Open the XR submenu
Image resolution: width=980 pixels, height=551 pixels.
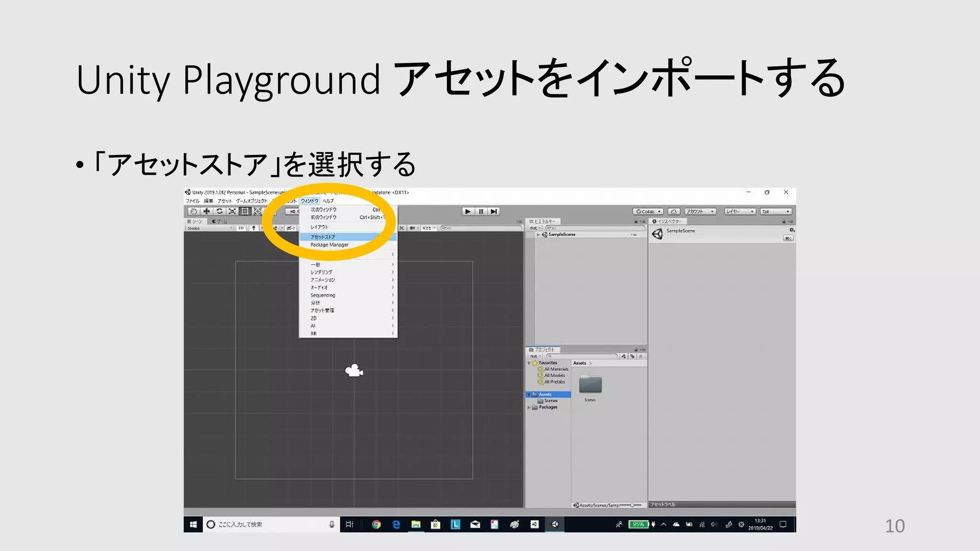348,333
